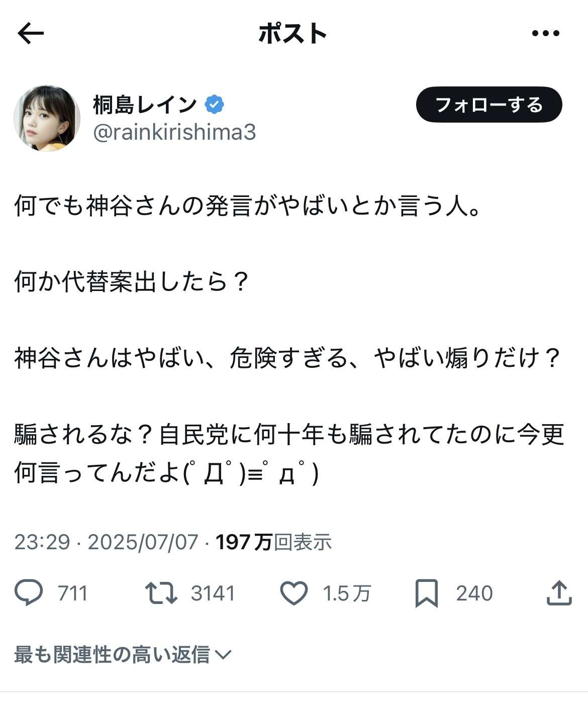This screenshot has height=703, width=588.
Task: Open the 桐島レイン display name
Action: click(x=145, y=105)
